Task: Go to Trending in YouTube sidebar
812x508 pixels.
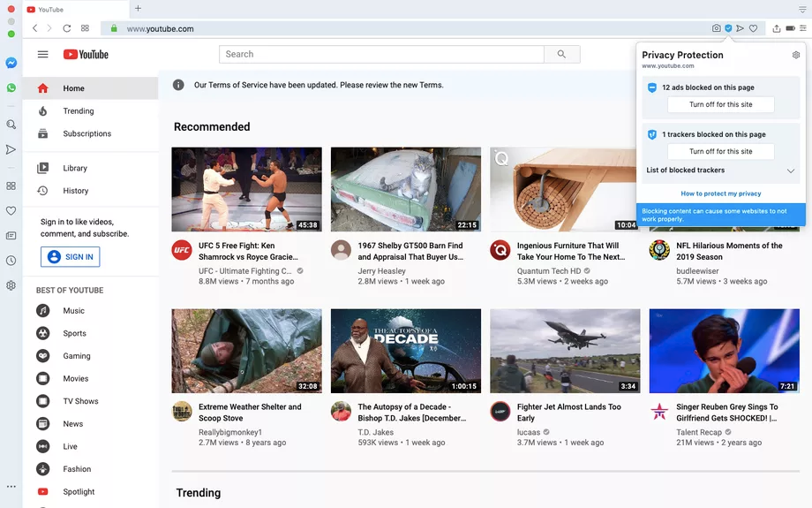Action: [78, 111]
